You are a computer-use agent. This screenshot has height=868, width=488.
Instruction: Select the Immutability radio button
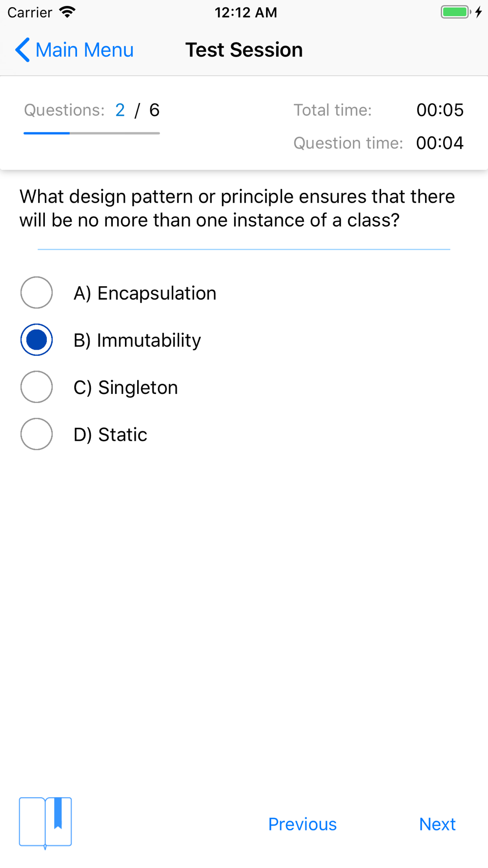[37, 340]
